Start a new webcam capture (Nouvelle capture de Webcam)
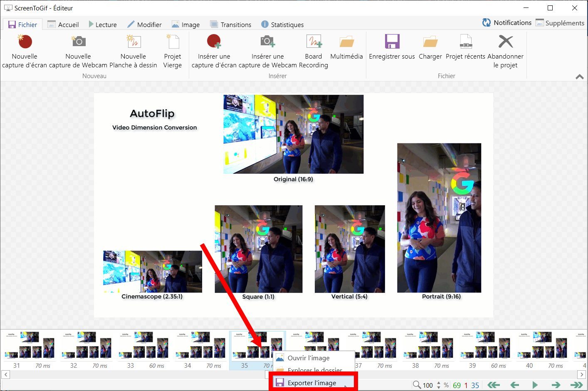588x391 pixels. [78, 52]
